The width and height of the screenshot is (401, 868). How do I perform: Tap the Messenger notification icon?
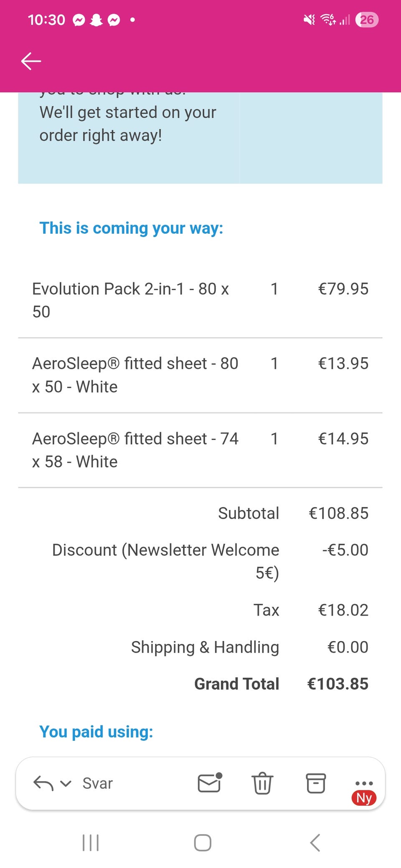pos(79,20)
